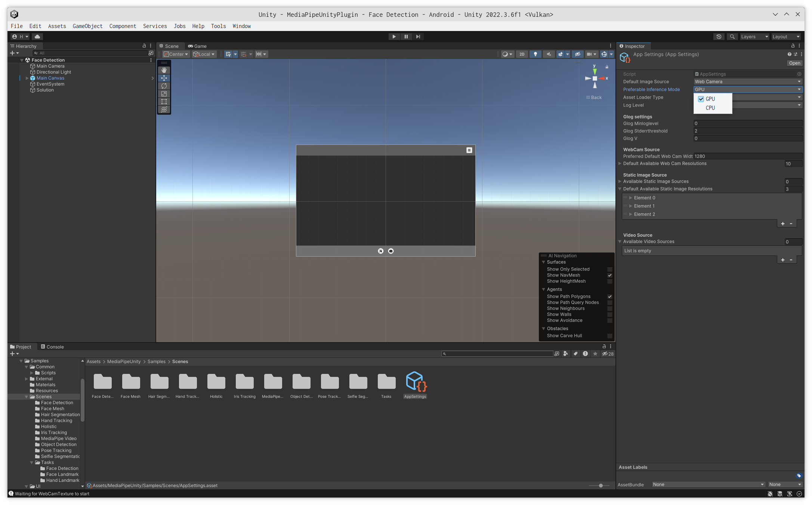Open the Center pivot dropdown

pyautogui.click(x=176, y=54)
